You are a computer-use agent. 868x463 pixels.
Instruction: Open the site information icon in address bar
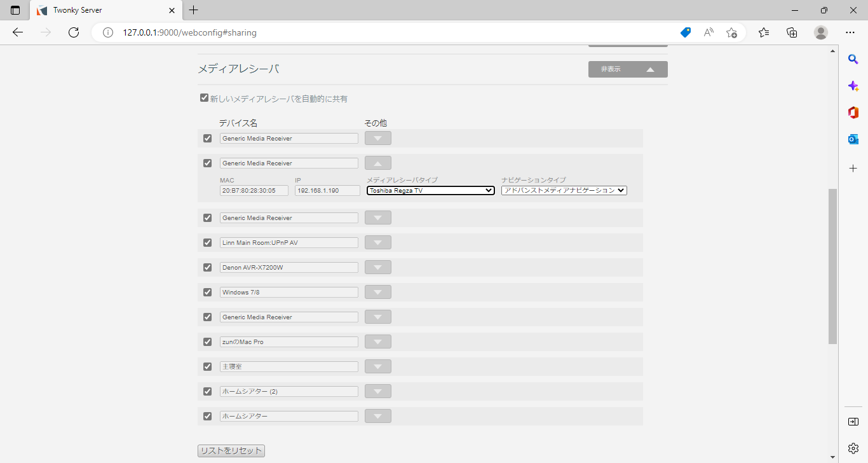(108, 32)
